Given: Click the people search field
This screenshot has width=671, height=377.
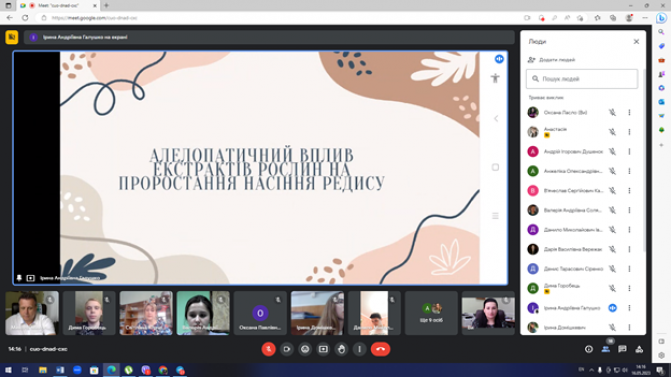Looking at the screenshot, I should click(582, 79).
